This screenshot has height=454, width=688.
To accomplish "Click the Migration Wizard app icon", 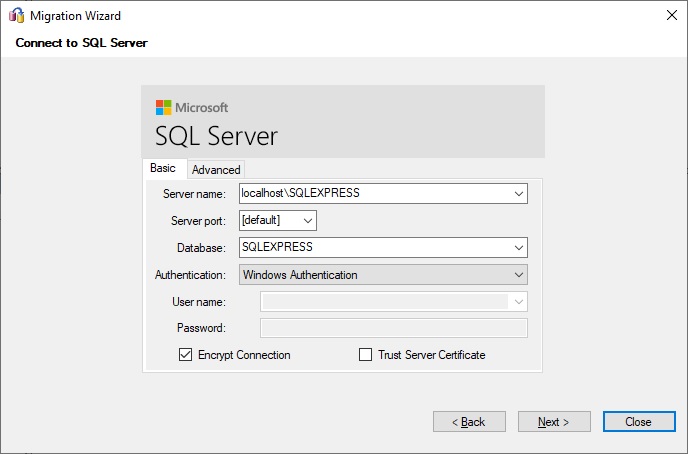I will pos(17,15).
